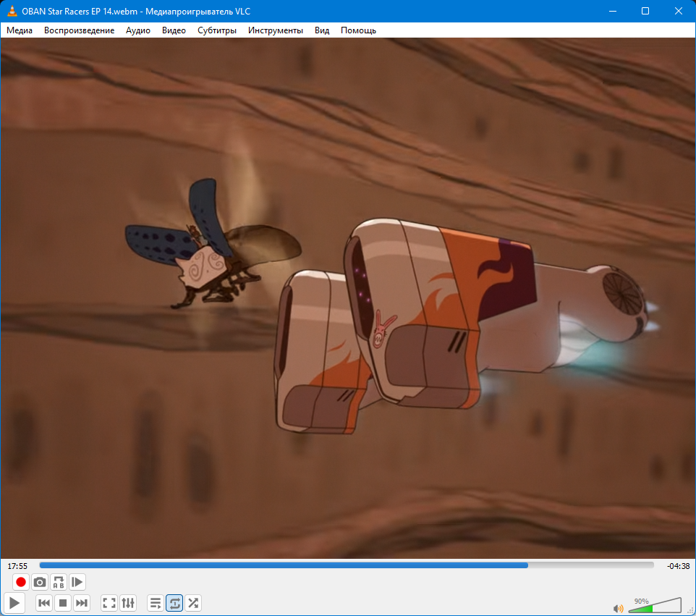
Task: Start playback with the Play button
Action: (x=14, y=603)
